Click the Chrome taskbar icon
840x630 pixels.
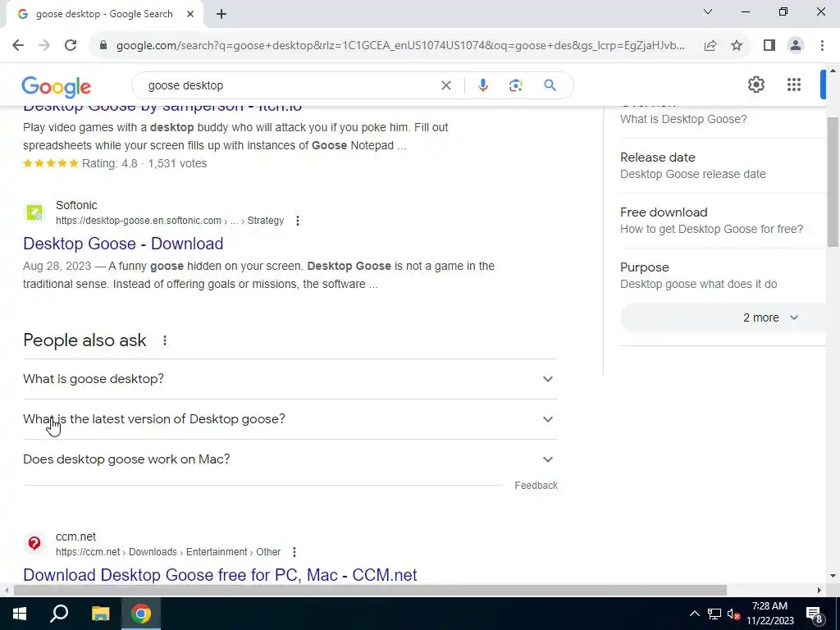[x=141, y=614]
